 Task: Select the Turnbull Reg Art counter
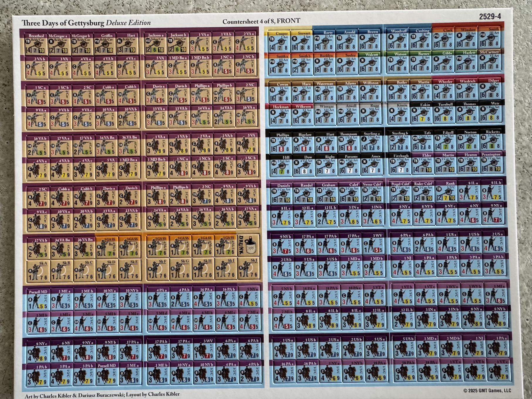point(445,113)
